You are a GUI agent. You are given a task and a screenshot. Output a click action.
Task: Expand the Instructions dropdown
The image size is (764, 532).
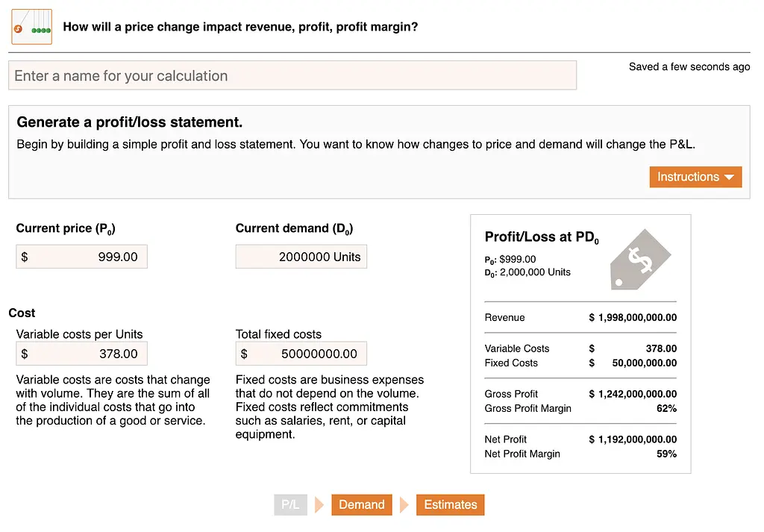(695, 177)
